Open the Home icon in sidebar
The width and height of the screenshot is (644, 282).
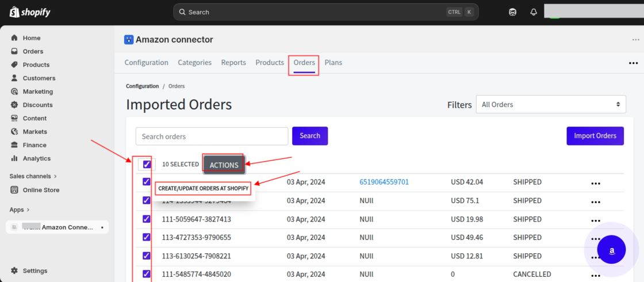[14, 38]
